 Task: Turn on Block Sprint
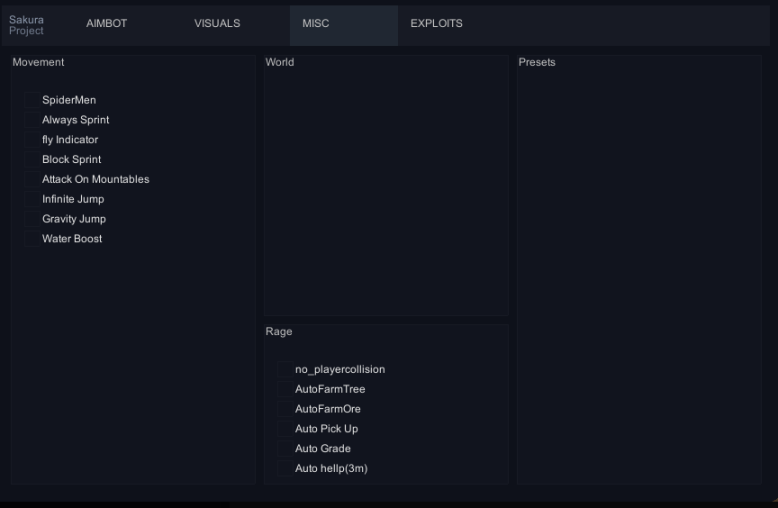(x=32, y=160)
